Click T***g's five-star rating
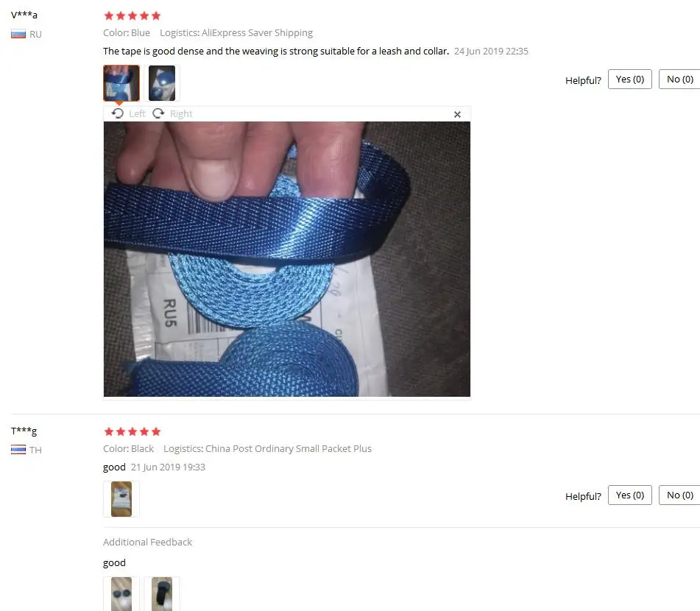This screenshot has width=700, height=611. [132, 431]
